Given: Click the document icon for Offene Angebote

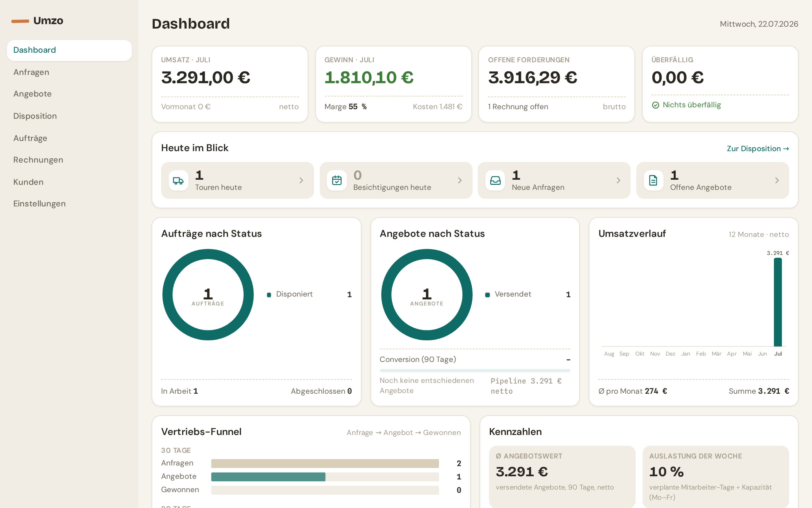Looking at the screenshot, I should (653, 180).
